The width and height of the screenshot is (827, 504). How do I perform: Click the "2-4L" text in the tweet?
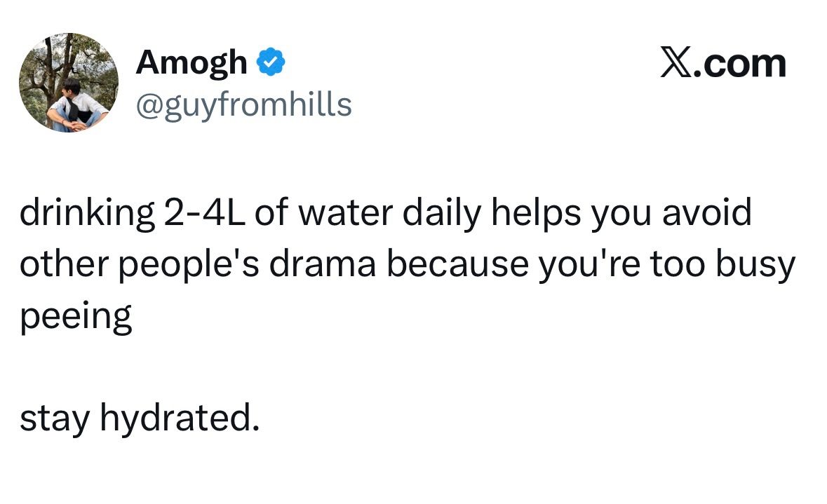(204, 213)
